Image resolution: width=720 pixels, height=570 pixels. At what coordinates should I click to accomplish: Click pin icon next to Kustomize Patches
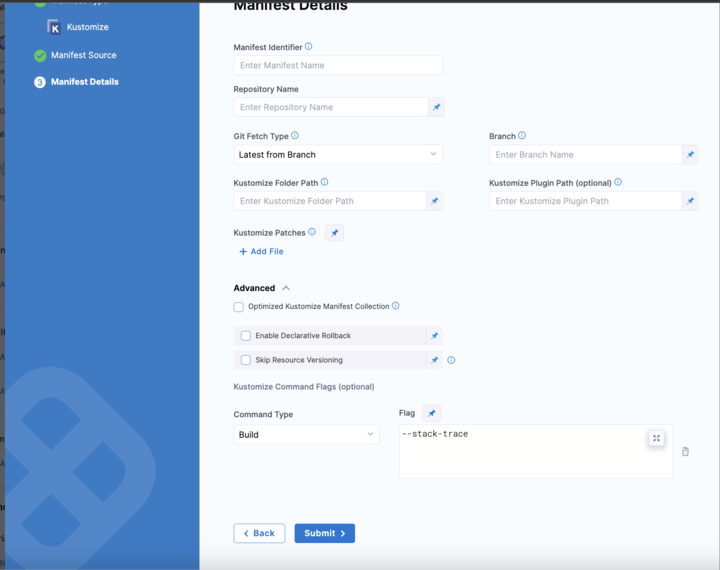click(335, 233)
